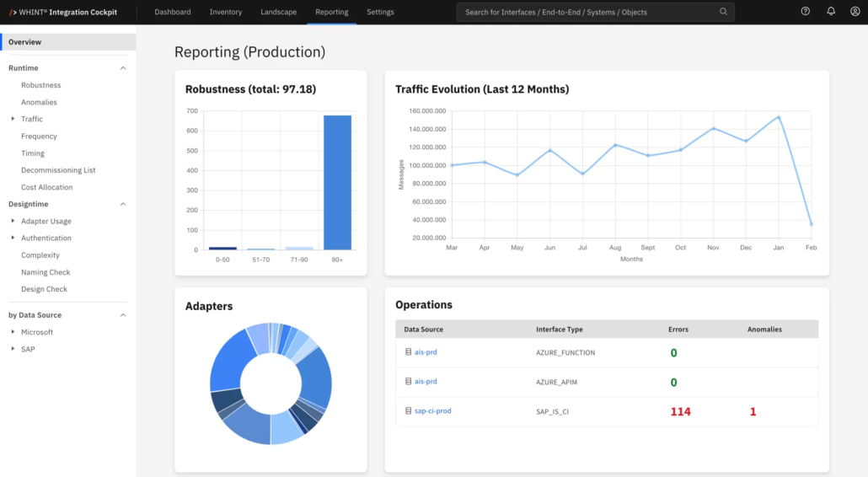The width and height of the screenshot is (868, 477).
Task: Open the Naming Check report
Action: coord(46,272)
